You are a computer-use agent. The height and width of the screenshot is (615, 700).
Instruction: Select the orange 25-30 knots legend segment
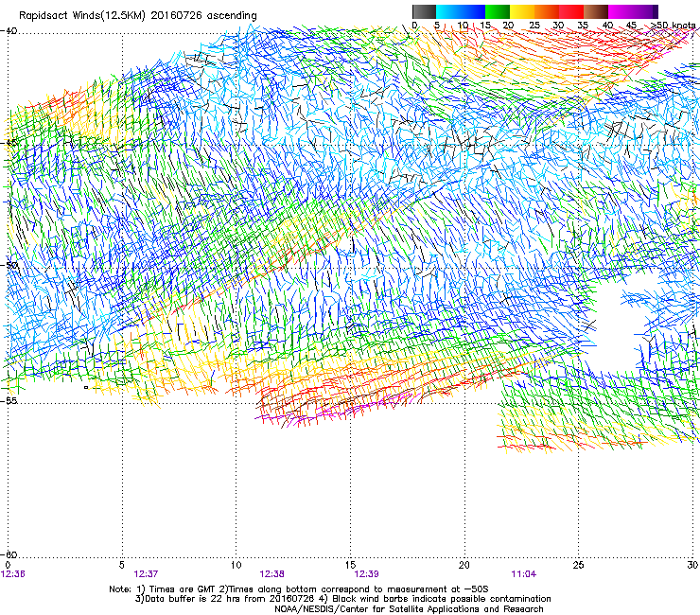coord(547,11)
